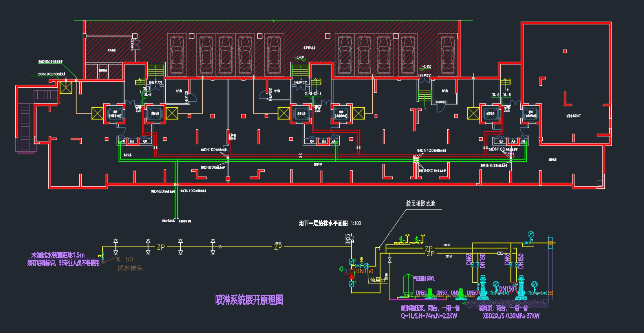Select the first sprinkler head on ZP line
The width and height of the screenshot is (644, 333).
tap(115, 246)
